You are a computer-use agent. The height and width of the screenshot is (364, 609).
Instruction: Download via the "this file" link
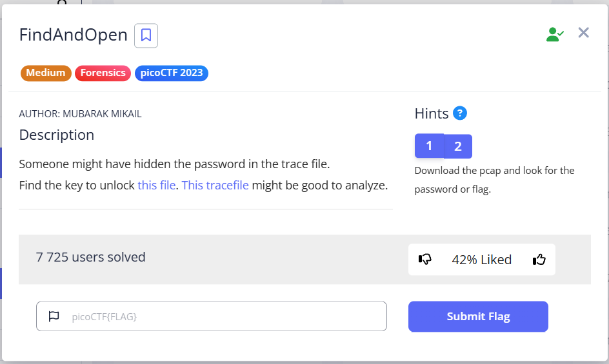click(157, 186)
